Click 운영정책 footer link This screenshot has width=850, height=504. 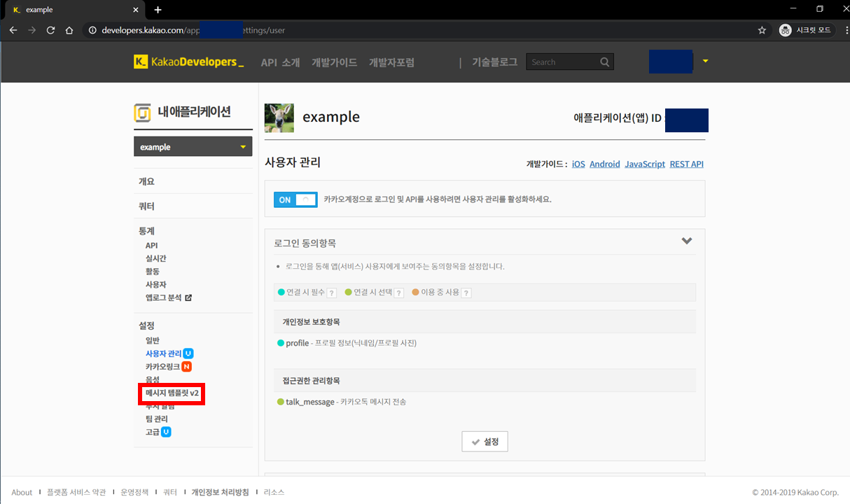coord(134,492)
